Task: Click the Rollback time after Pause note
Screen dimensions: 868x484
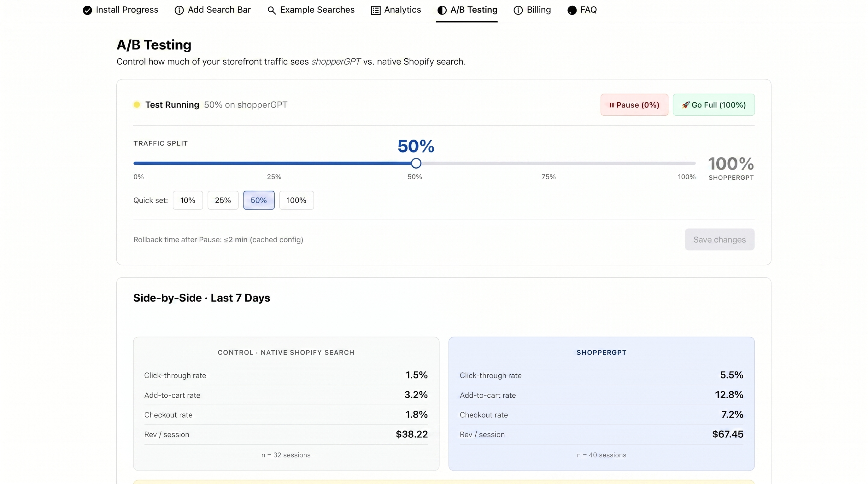Action: coord(218,240)
